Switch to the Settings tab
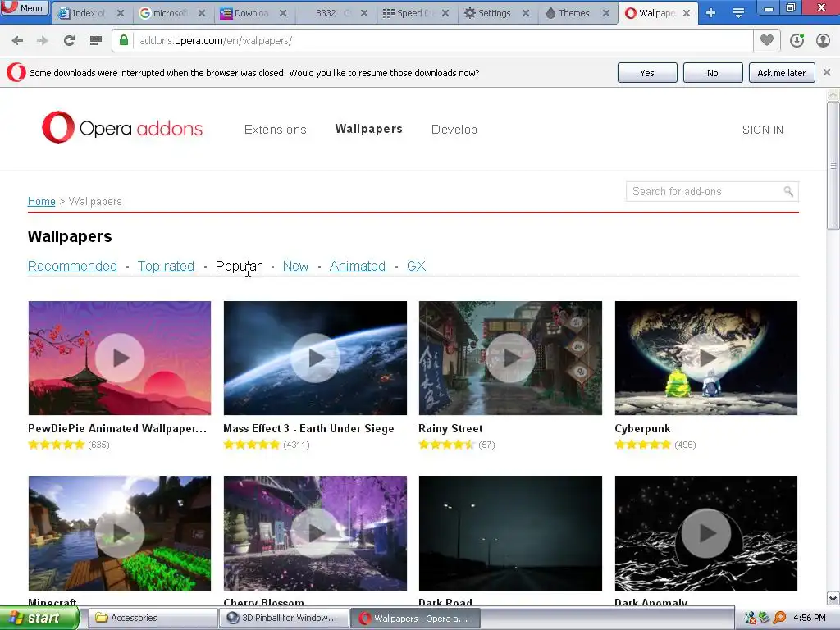The image size is (840, 630). pos(494,13)
